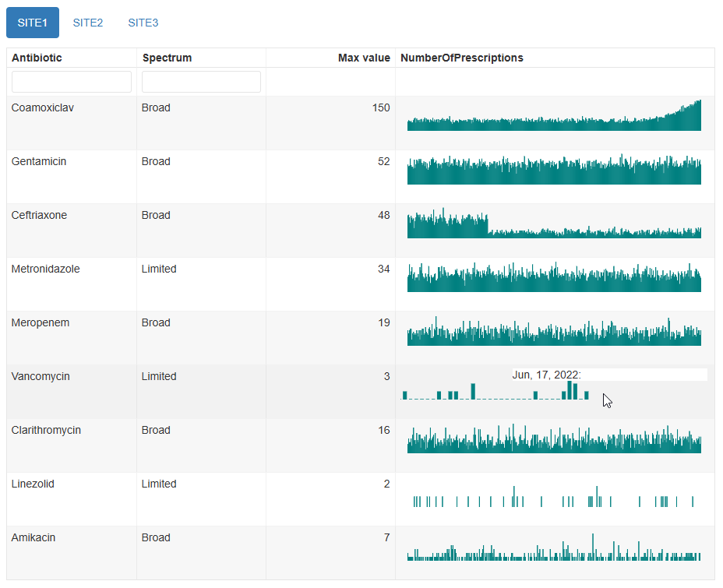Screen dimensions: 723x588
Task: Select the SITE3 tab
Action: pyautogui.click(x=143, y=23)
